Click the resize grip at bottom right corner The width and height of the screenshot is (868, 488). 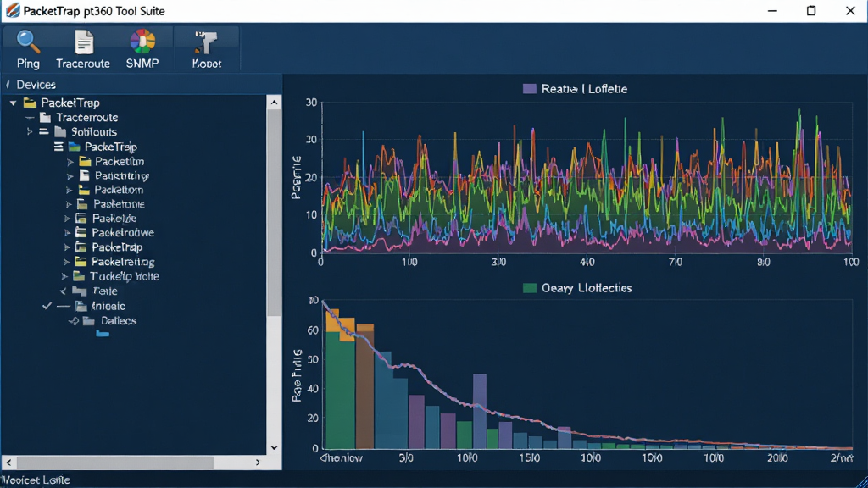pos(861,481)
